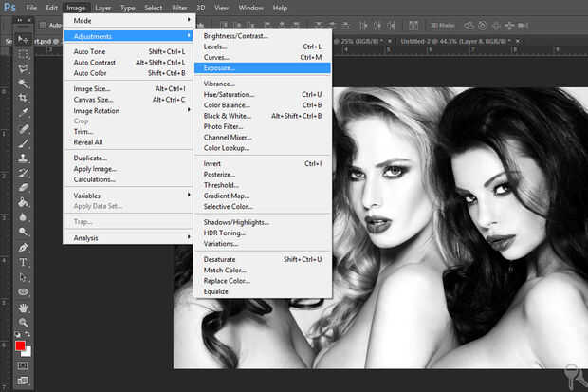Click the red foreground color swatch
The image size is (588, 392).
pos(20,346)
